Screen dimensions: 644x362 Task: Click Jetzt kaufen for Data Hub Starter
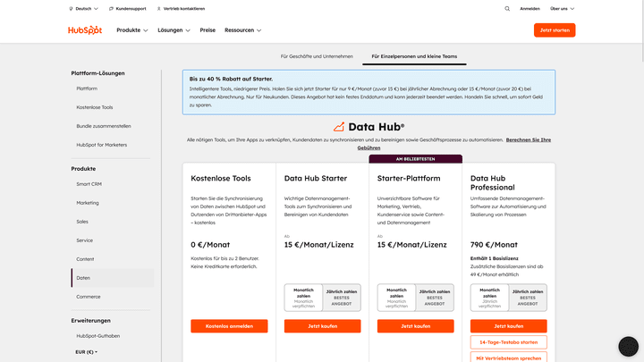click(x=322, y=326)
